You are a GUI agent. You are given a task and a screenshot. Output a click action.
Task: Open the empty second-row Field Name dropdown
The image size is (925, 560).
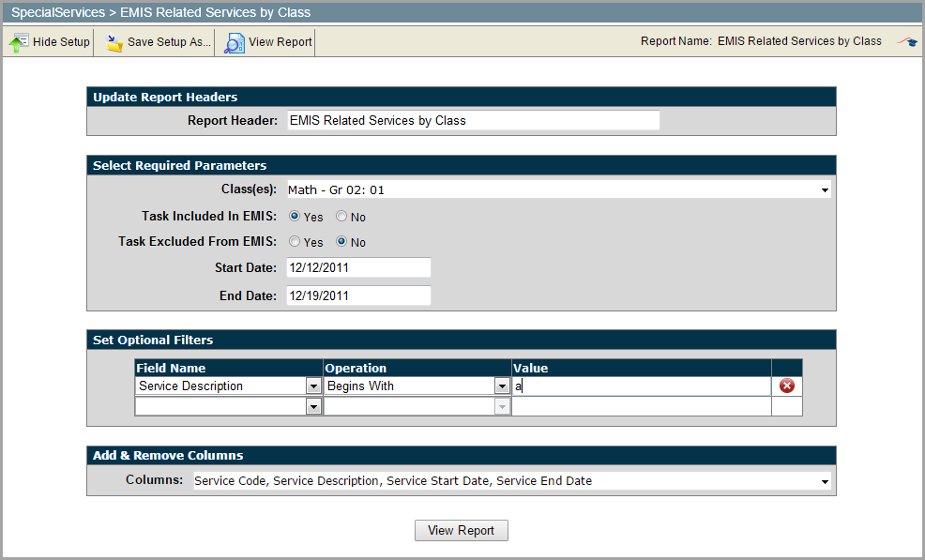(313, 406)
